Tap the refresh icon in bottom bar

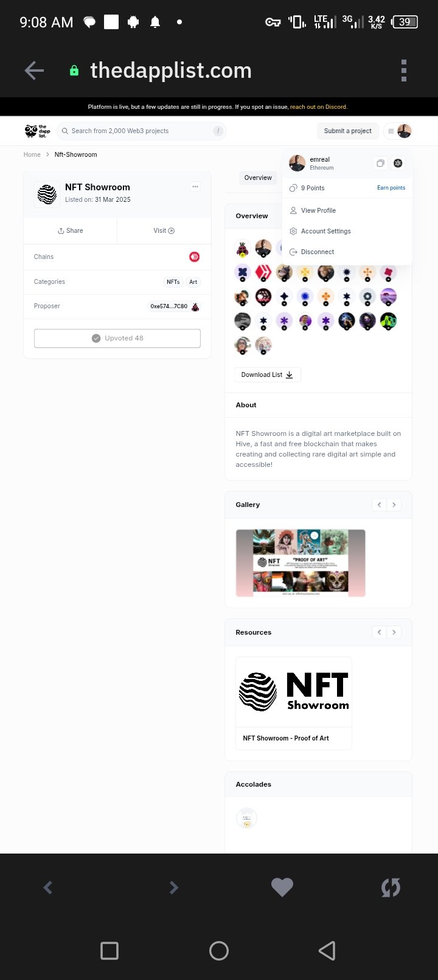[391, 888]
